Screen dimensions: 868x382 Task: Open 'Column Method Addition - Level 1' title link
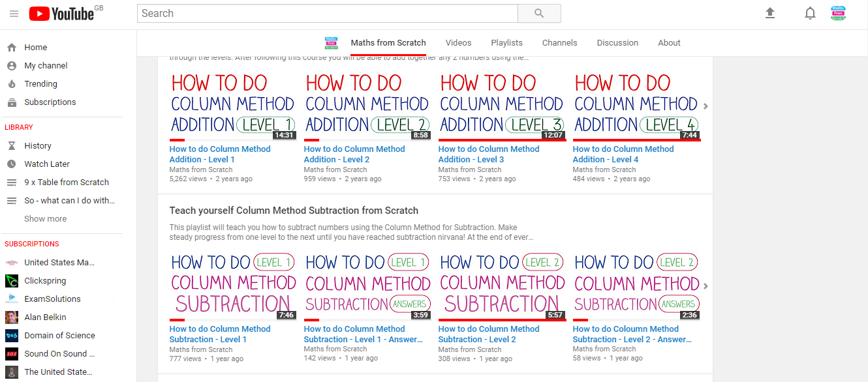pos(219,154)
